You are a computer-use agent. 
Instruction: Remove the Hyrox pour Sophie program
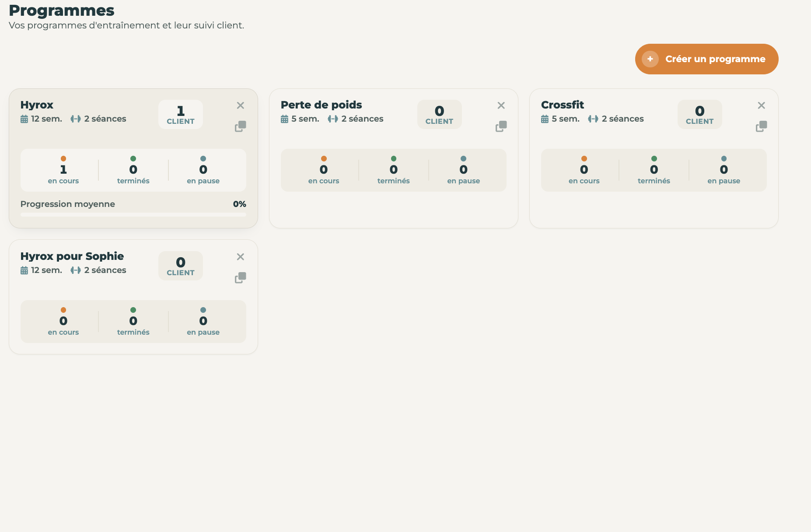[x=240, y=257]
